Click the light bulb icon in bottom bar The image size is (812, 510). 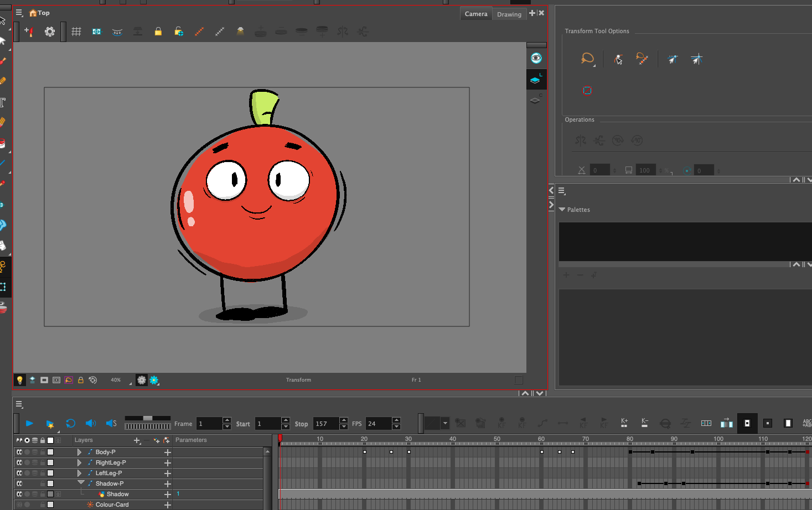point(20,380)
